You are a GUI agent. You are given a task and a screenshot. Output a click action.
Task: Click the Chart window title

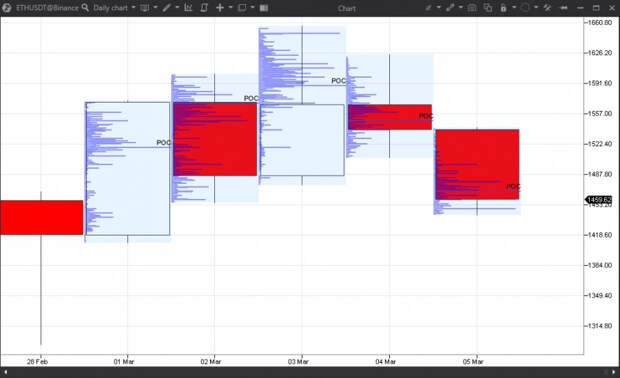pyautogui.click(x=347, y=8)
